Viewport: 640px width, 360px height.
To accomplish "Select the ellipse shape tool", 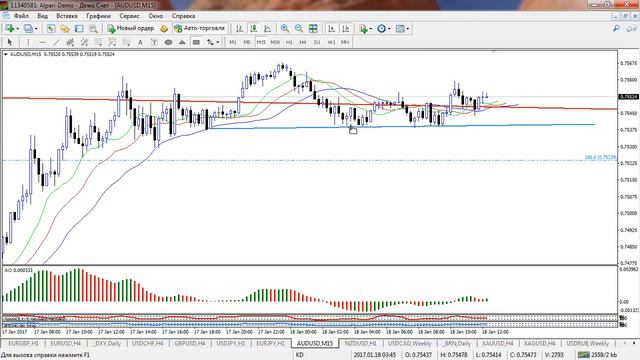I will point(168,42).
